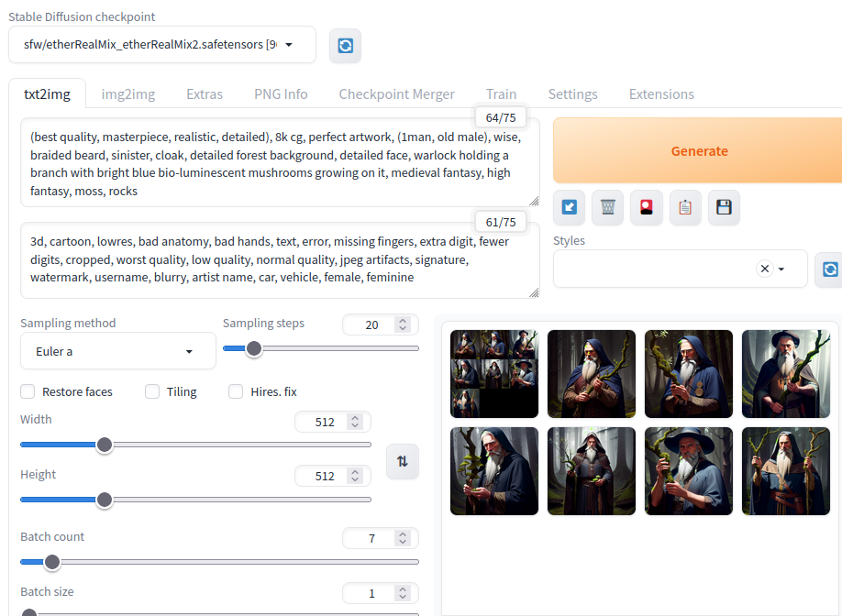The width and height of the screenshot is (842, 616).
Task: Click the Batch count value field
Action: click(x=371, y=538)
